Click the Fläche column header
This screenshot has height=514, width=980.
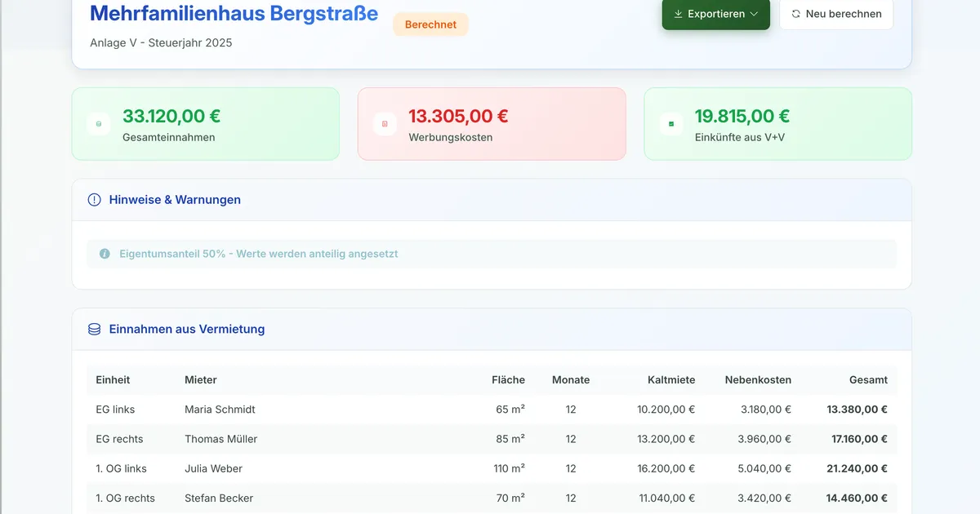(x=508, y=380)
